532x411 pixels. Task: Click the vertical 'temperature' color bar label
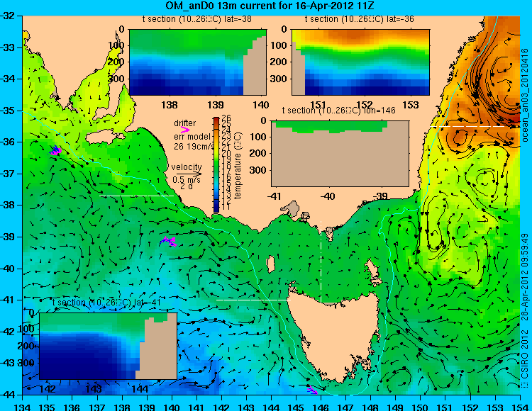(x=238, y=166)
